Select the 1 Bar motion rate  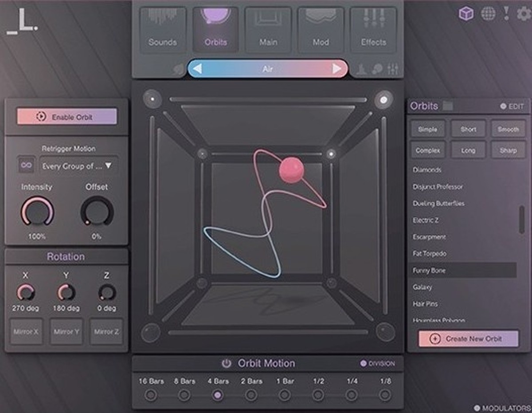pos(285,394)
